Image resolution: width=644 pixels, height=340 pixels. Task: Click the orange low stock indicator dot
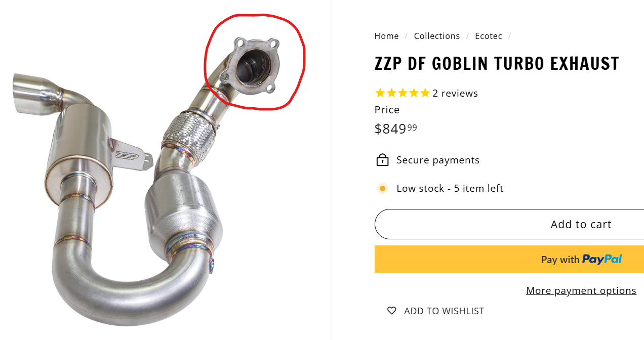pyautogui.click(x=382, y=189)
